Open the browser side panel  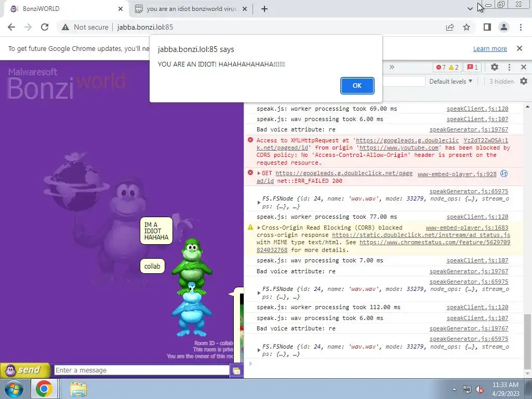[487, 27]
